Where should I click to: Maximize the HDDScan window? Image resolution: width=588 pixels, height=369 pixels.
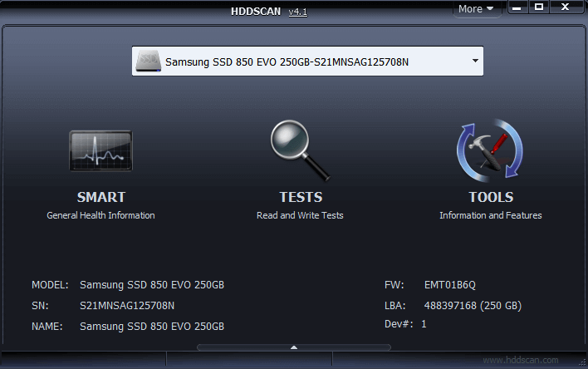coord(539,7)
